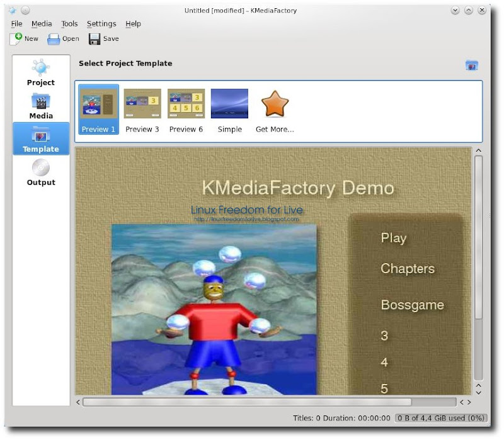Open the Output disc section

(x=41, y=172)
